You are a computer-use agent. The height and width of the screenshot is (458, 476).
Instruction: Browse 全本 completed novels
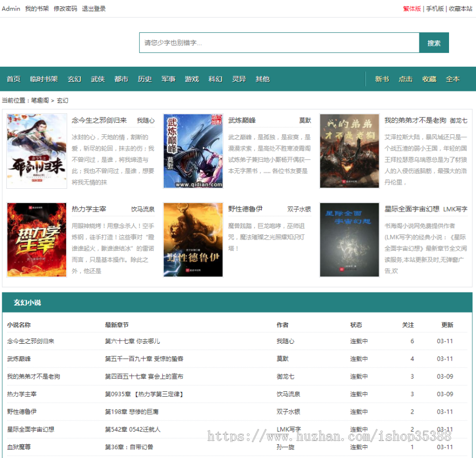click(453, 79)
